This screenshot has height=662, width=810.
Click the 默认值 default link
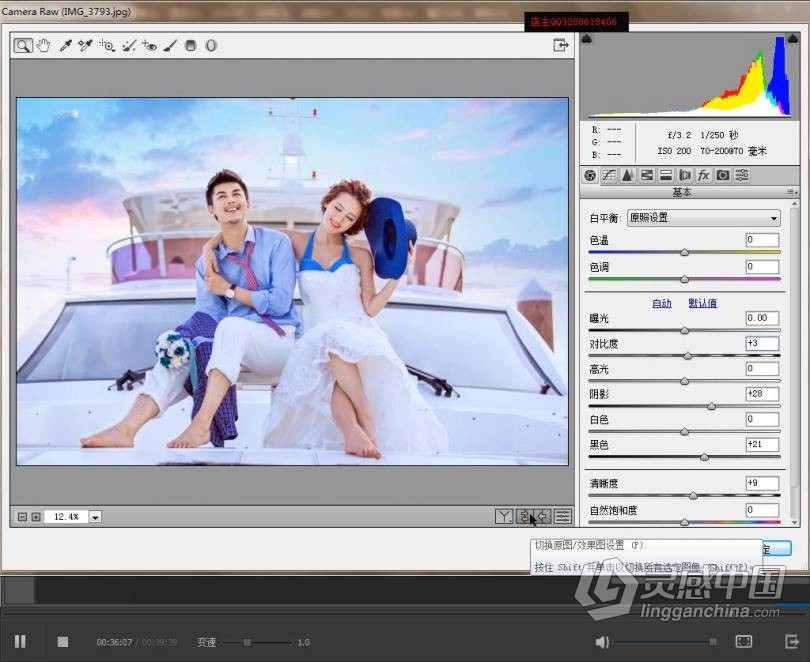coord(703,303)
